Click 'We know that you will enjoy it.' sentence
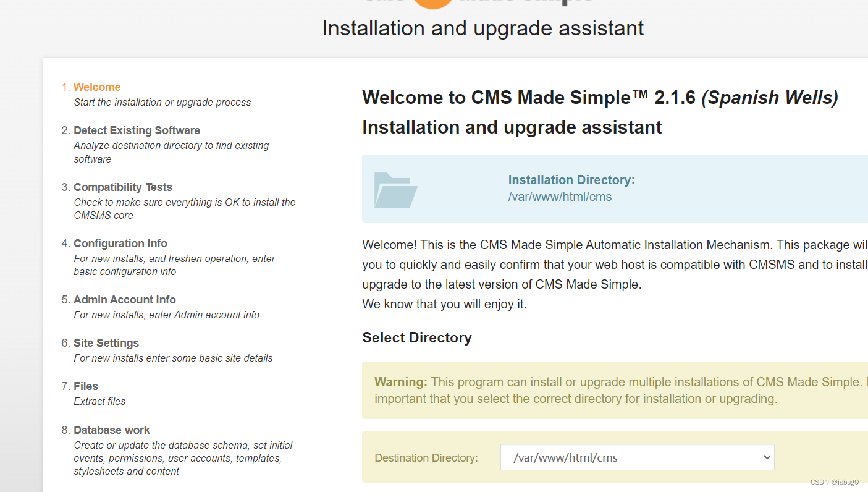The width and height of the screenshot is (868, 492). [444, 304]
